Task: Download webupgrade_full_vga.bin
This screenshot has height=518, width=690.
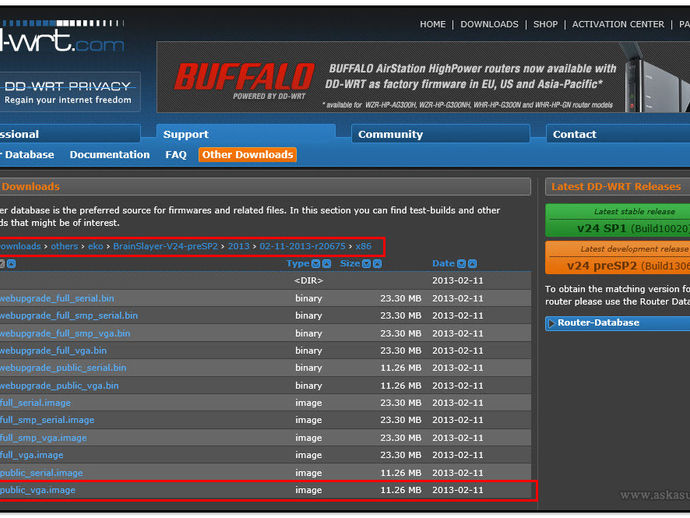Action: [x=53, y=351]
